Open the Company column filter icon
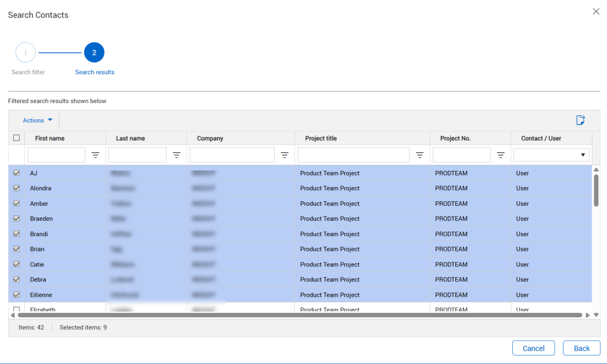Image resolution: width=607 pixels, height=364 pixels. click(285, 155)
